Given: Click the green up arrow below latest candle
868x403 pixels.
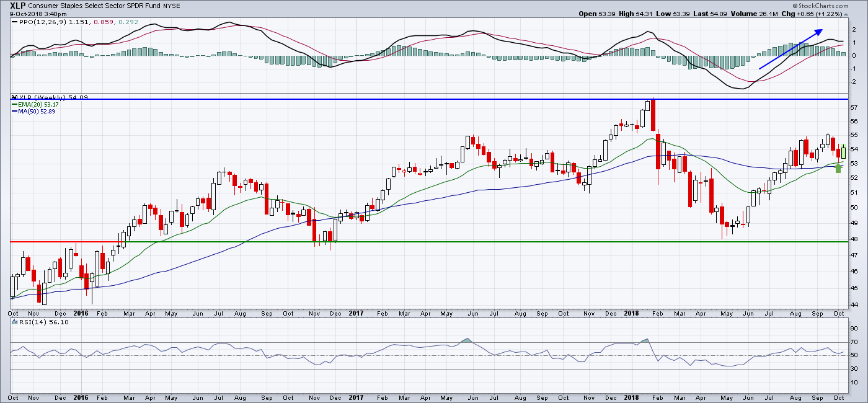Looking at the screenshot, I should [838, 167].
